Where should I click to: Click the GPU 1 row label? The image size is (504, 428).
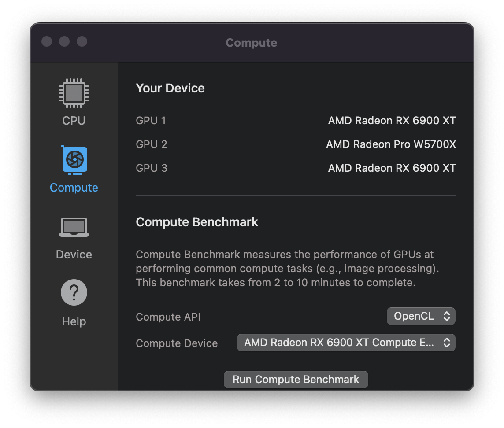[151, 120]
